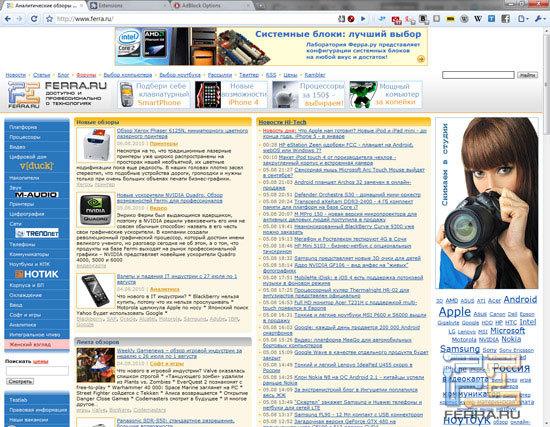Click the round WordPress extension icon
Viewport: 550px width, 427px height.
(464, 19)
